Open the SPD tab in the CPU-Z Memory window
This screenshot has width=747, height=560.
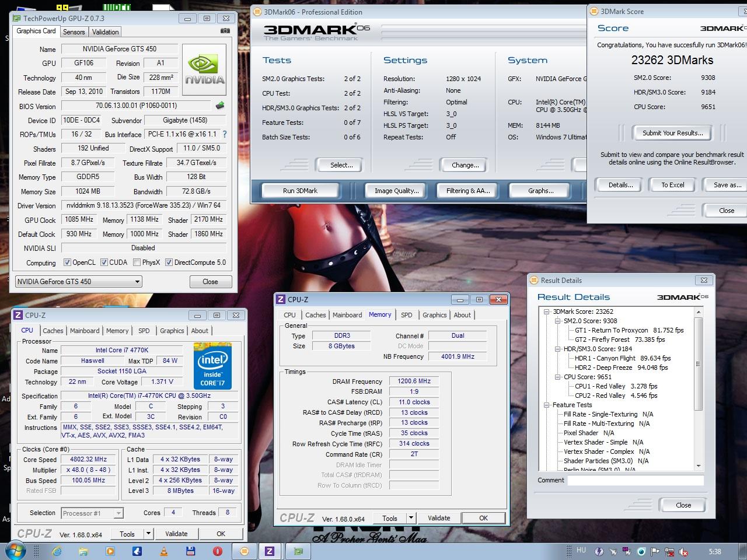406,315
